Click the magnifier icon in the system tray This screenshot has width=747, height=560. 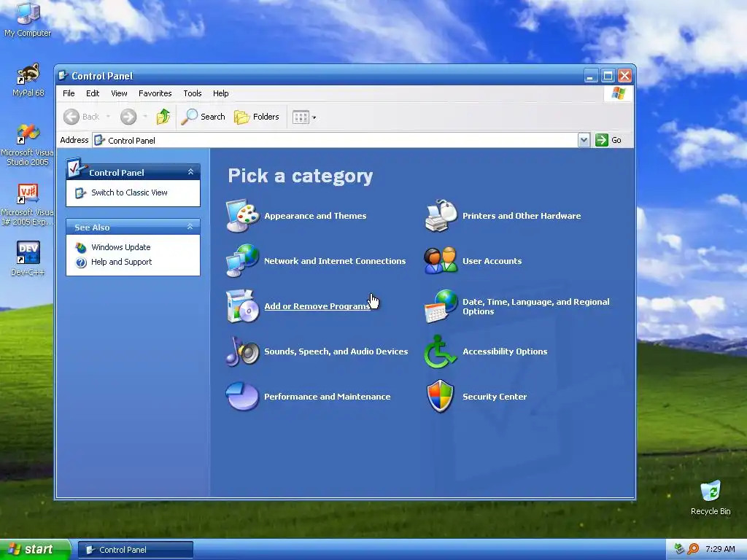click(x=693, y=549)
